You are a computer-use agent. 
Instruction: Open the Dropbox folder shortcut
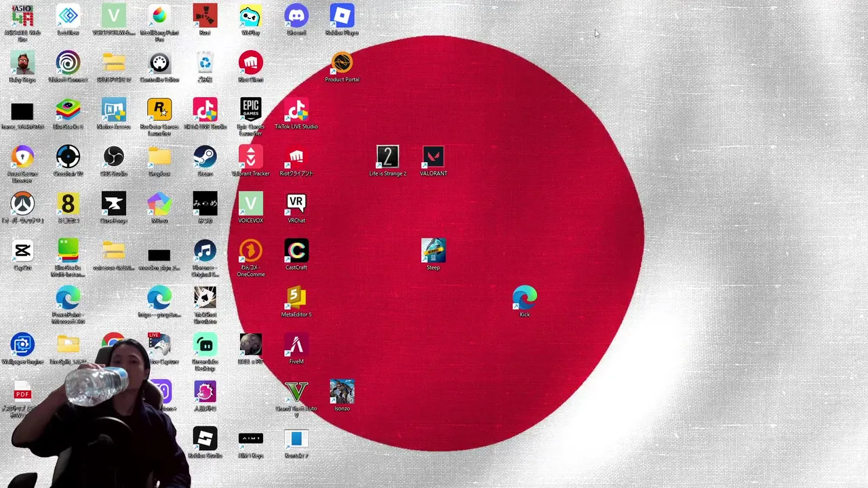pyautogui.click(x=159, y=157)
